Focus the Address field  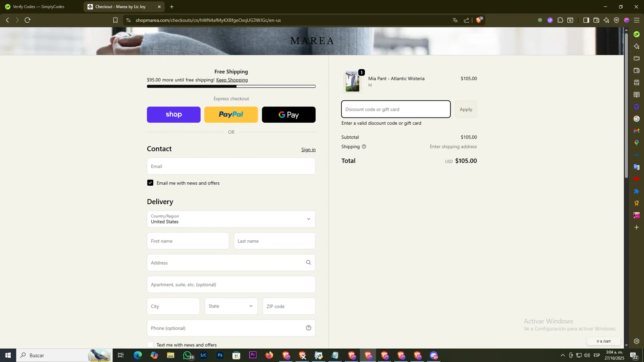point(231,262)
